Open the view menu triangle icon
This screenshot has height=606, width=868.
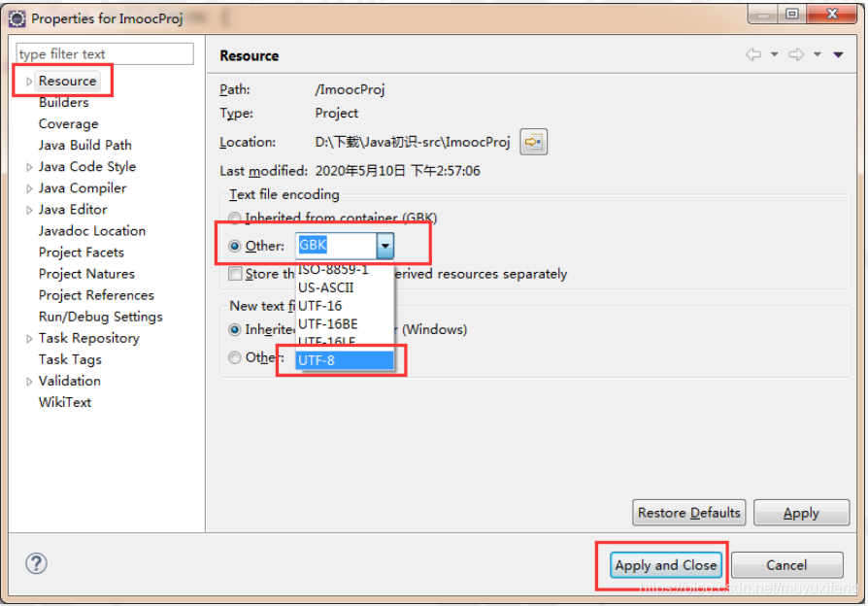[x=839, y=55]
